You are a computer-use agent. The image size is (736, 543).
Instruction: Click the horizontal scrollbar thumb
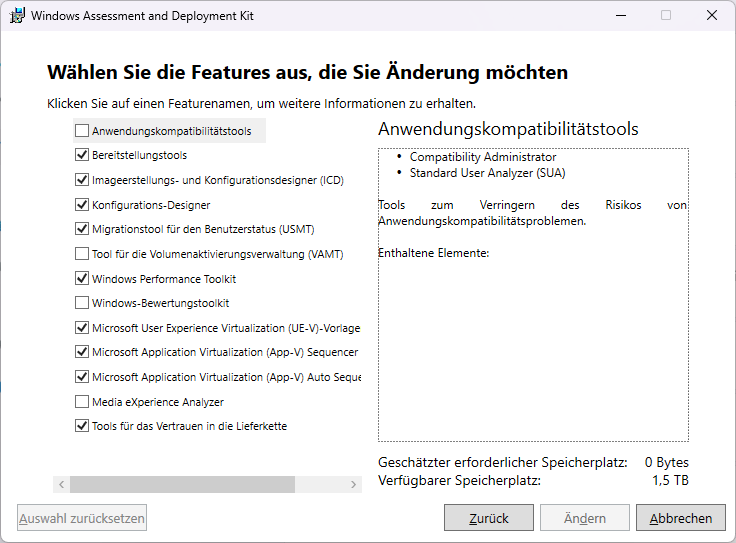point(182,484)
